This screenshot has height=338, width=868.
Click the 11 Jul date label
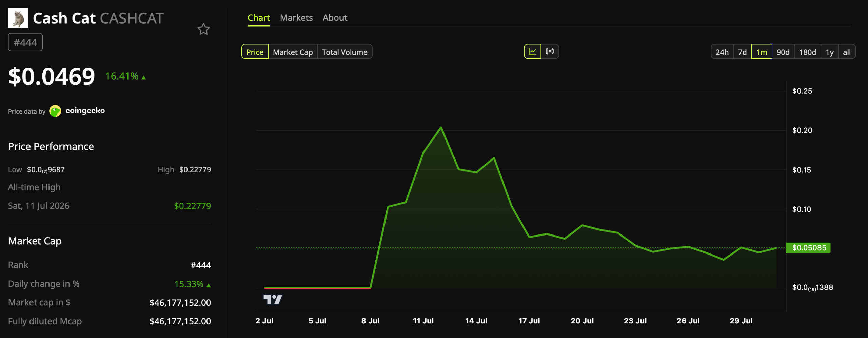tap(423, 321)
